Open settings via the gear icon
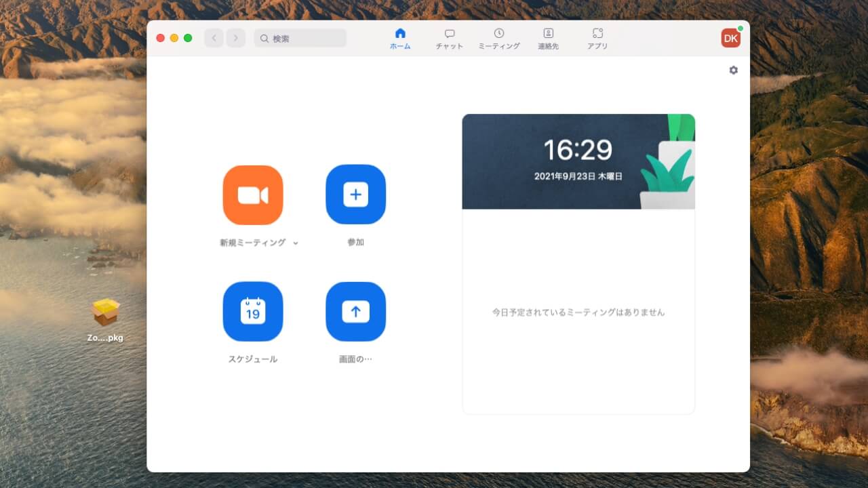Image resolution: width=868 pixels, height=488 pixels. point(733,70)
